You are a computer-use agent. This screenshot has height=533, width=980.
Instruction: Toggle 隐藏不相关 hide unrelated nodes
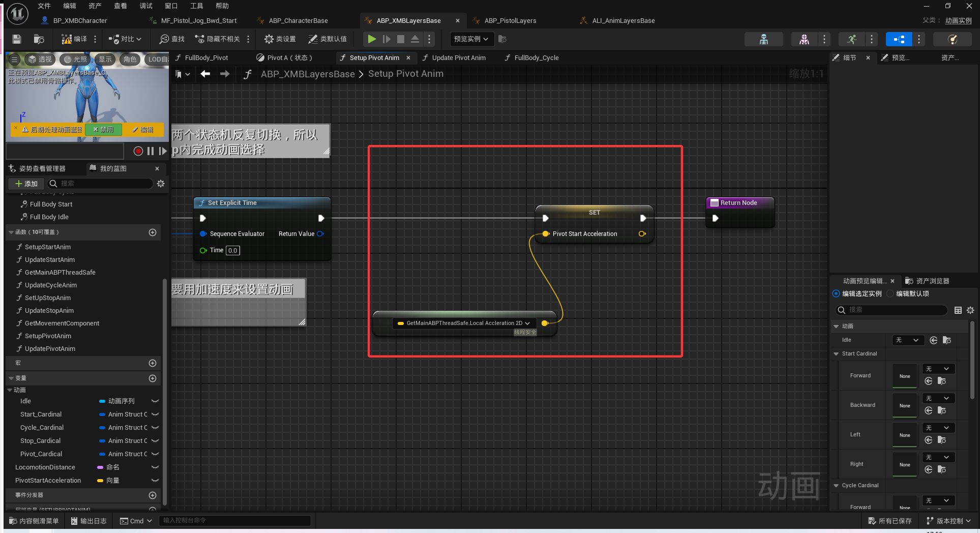click(218, 39)
